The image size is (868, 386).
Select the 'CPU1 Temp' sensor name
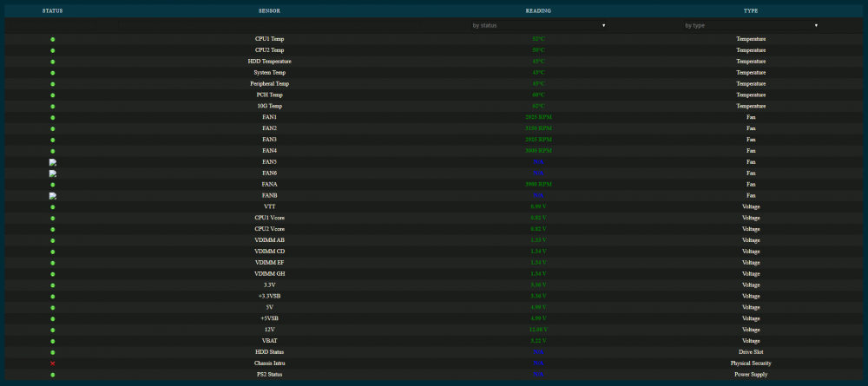(269, 39)
